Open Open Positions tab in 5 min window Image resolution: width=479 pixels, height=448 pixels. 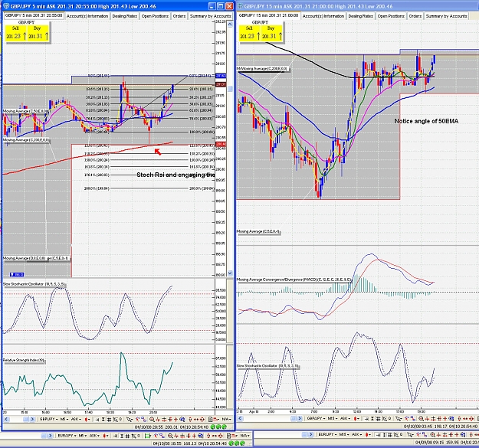[x=155, y=16]
